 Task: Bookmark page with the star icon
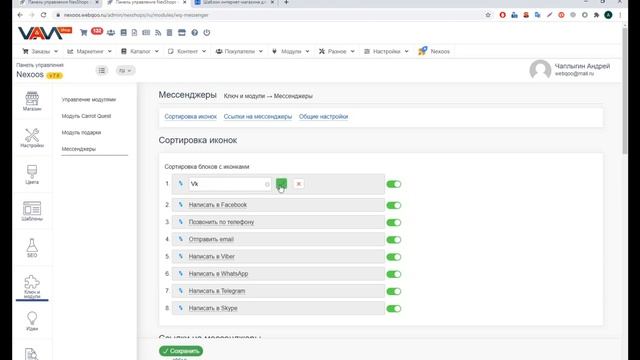(488, 15)
